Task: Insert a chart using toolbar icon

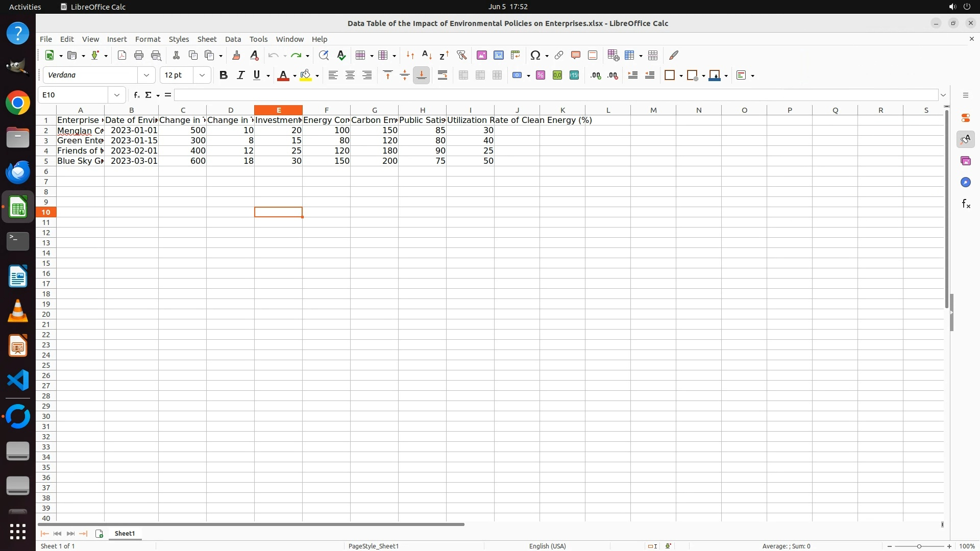Action: [x=498, y=55]
